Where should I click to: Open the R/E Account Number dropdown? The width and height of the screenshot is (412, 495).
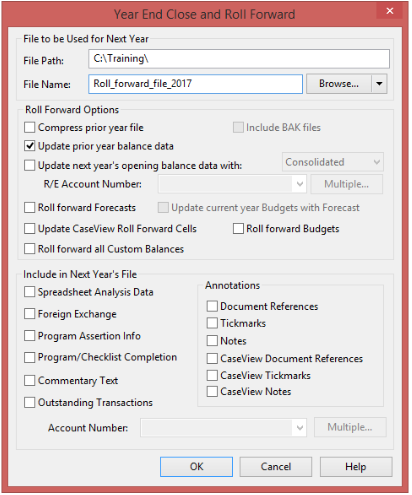pos(232,184)
